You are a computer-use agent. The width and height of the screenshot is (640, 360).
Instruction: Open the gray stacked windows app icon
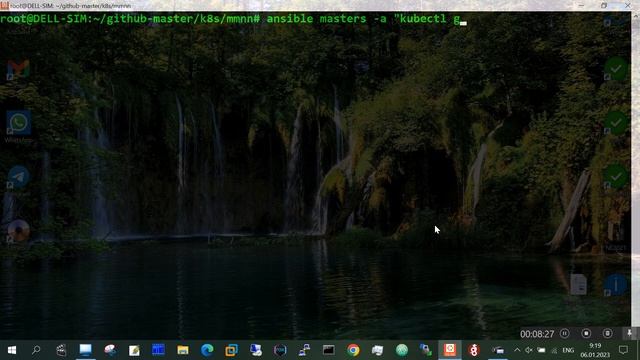pos(378,350)
